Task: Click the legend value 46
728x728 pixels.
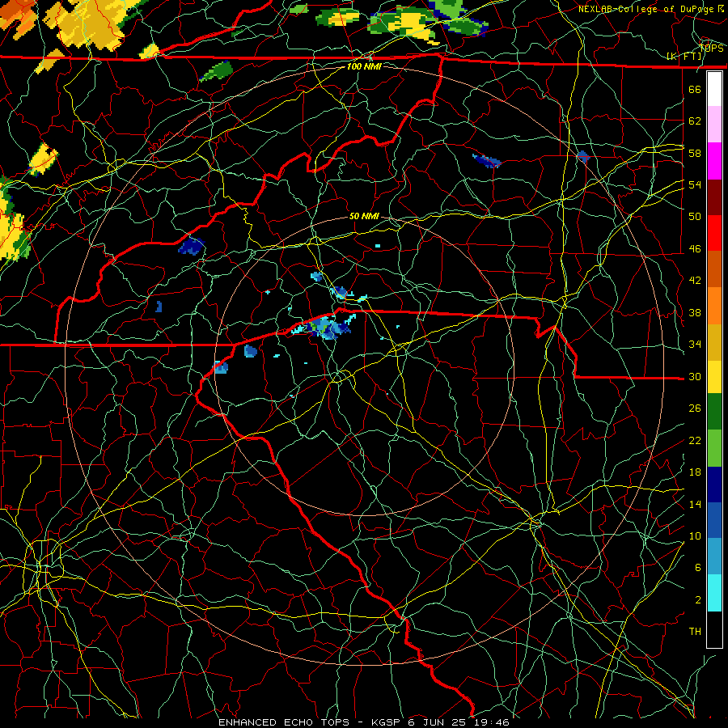Action: (695, 248)
